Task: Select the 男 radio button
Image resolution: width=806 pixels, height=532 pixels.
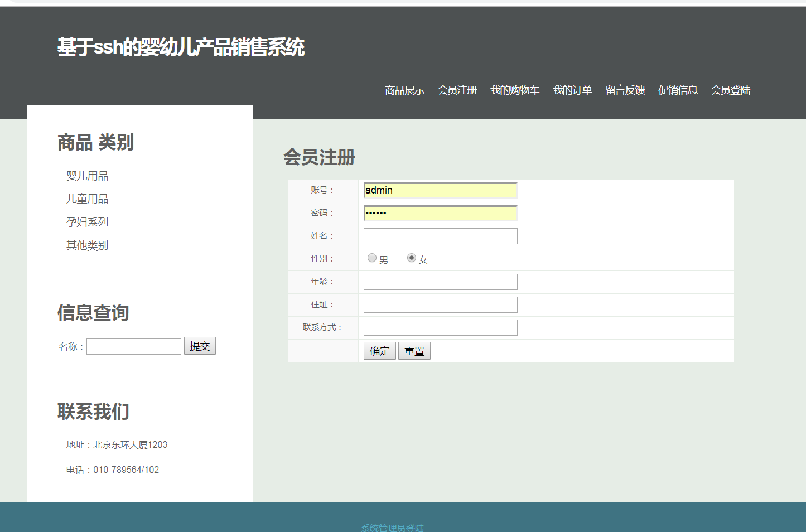Action: pos(372,258)
